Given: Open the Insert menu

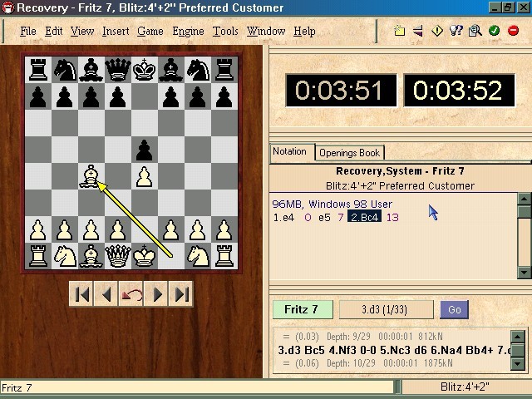Looking at the screenshot, I should coord(116,32).
